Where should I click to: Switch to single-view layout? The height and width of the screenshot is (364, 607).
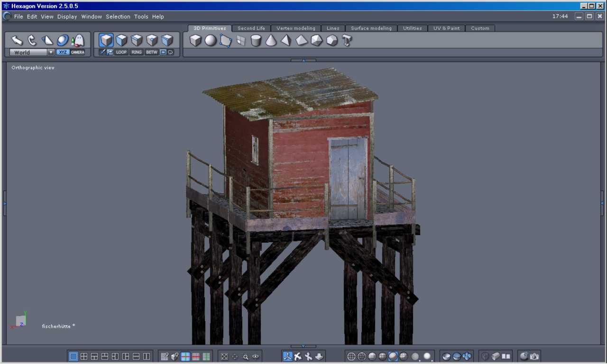[74, 356]
